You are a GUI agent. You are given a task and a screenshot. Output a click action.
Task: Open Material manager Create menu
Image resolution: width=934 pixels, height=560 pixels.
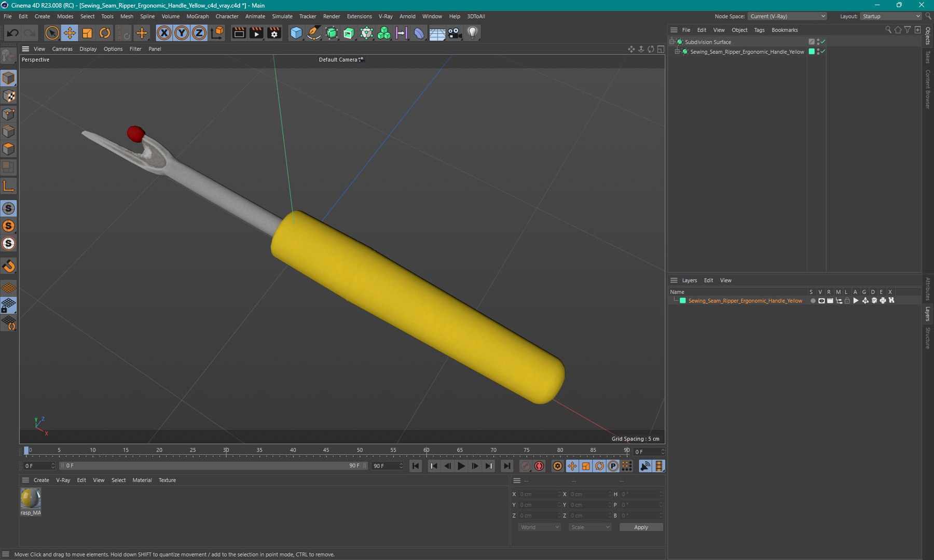pyautogui.click(x=42, y=480)
